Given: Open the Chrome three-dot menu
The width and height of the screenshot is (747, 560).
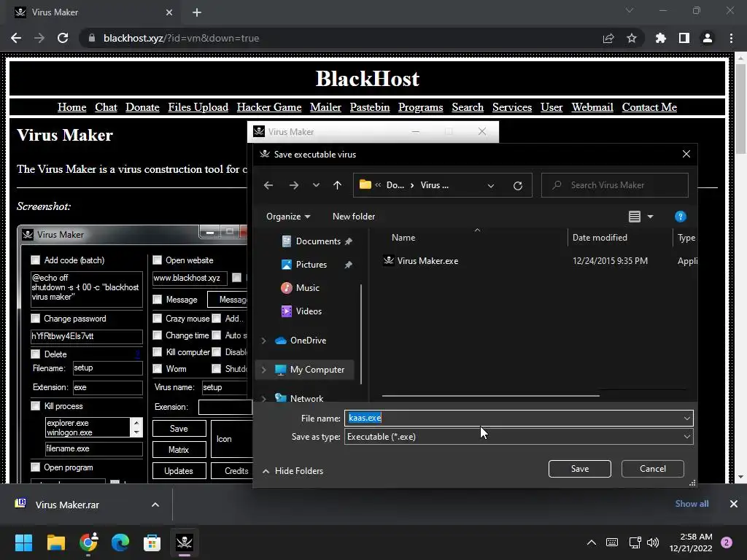Looking at the screenshot, I should [x=731, y=38].
